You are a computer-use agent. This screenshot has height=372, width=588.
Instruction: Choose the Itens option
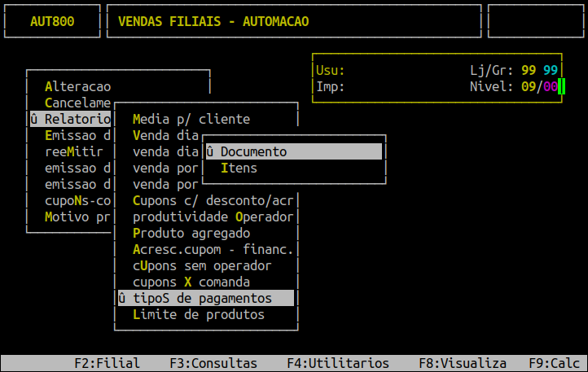pyautogui.click(x=239, y=168)
